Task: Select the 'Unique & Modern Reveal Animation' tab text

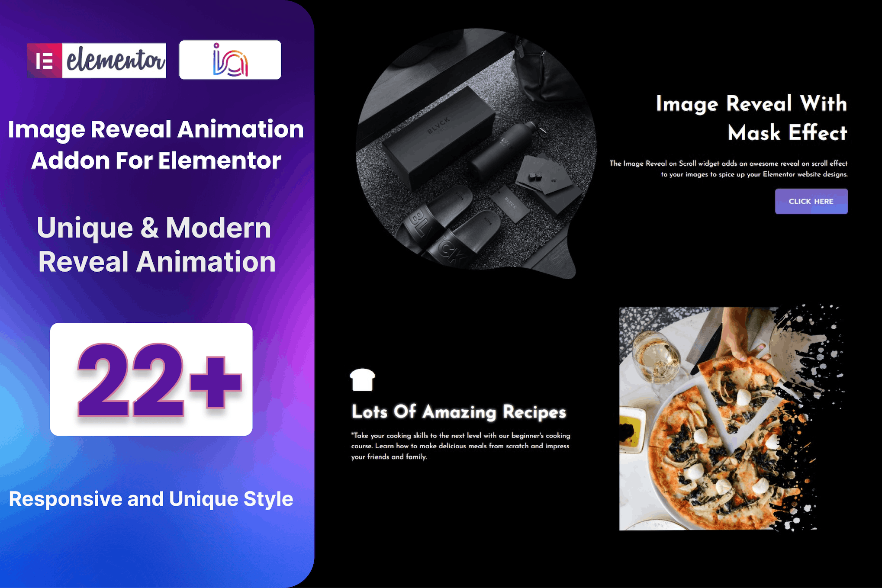Action: pyautogui.click(x=155, y=244)
